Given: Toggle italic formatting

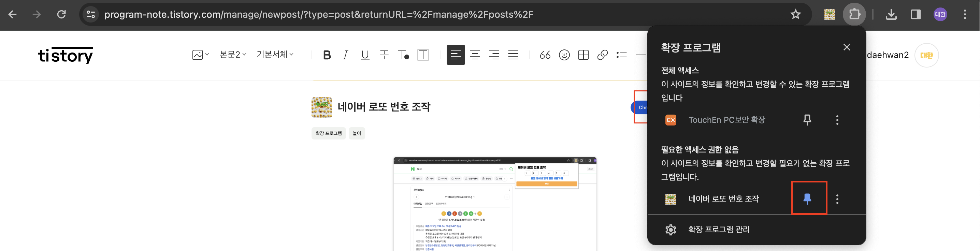Looking at the screenshot, I should point(345,55).
